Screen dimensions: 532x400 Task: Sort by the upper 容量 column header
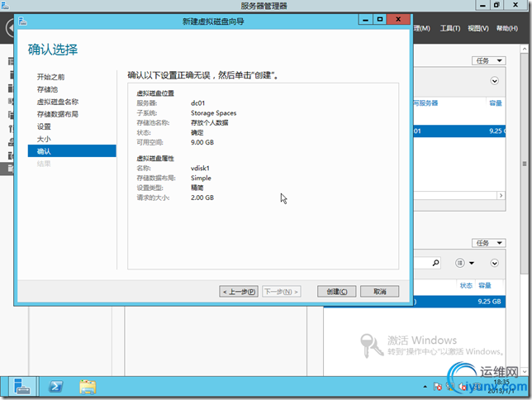pyautogui.click(x=496, y=103)
